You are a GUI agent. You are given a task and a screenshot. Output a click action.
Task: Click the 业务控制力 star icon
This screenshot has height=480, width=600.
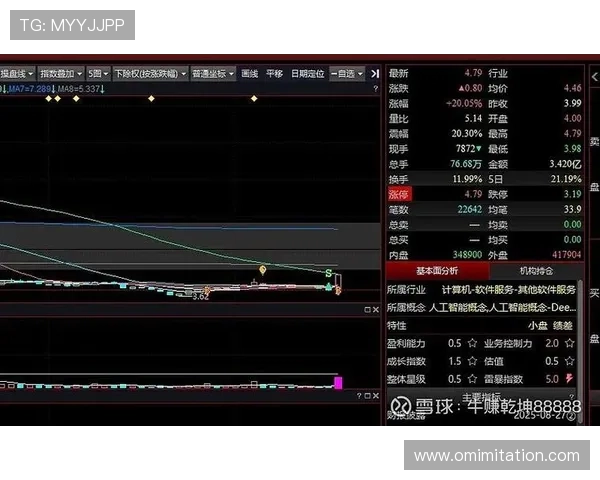569,343
